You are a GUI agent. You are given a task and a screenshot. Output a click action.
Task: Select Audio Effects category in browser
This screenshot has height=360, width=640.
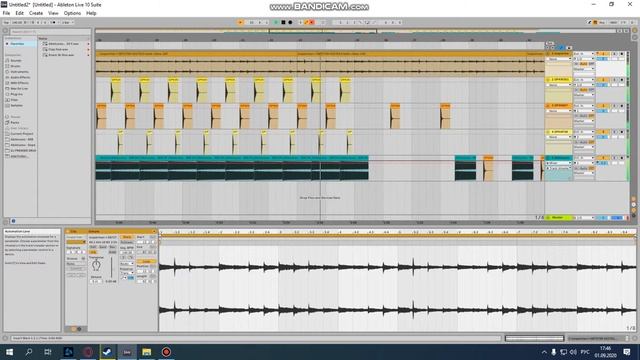click(x=20, y=78)
